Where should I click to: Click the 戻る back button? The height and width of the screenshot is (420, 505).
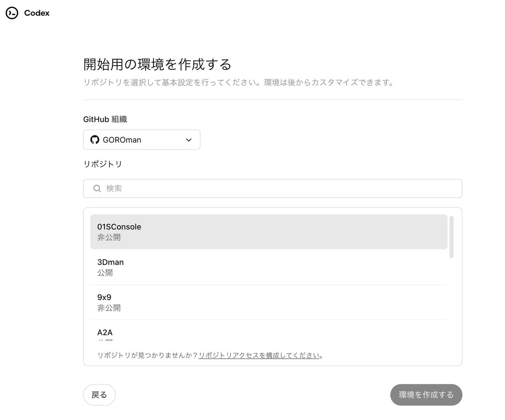tap(99, 395)
